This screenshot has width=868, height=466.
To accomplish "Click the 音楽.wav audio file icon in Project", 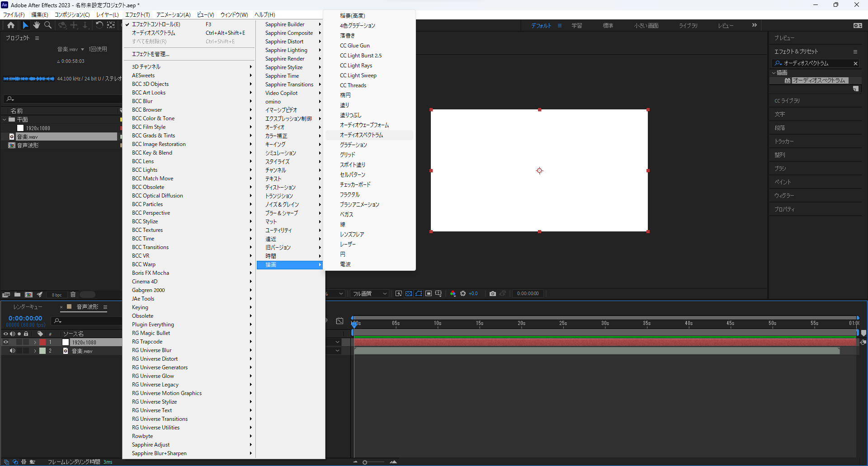I will (12, 137).
